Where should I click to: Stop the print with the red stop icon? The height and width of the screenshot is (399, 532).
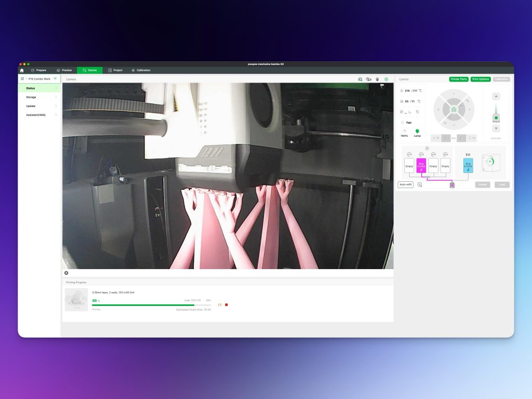click(x=227, y=304)
